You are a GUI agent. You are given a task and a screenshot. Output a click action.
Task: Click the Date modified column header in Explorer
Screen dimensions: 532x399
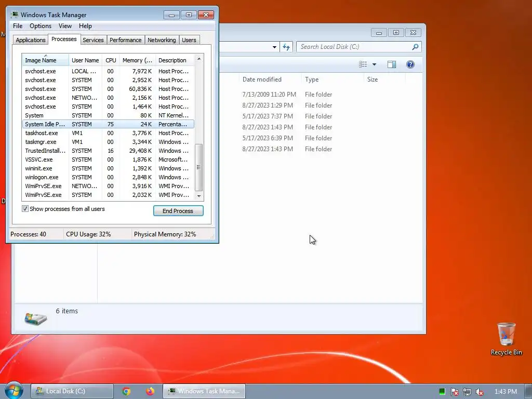[270, 79]
